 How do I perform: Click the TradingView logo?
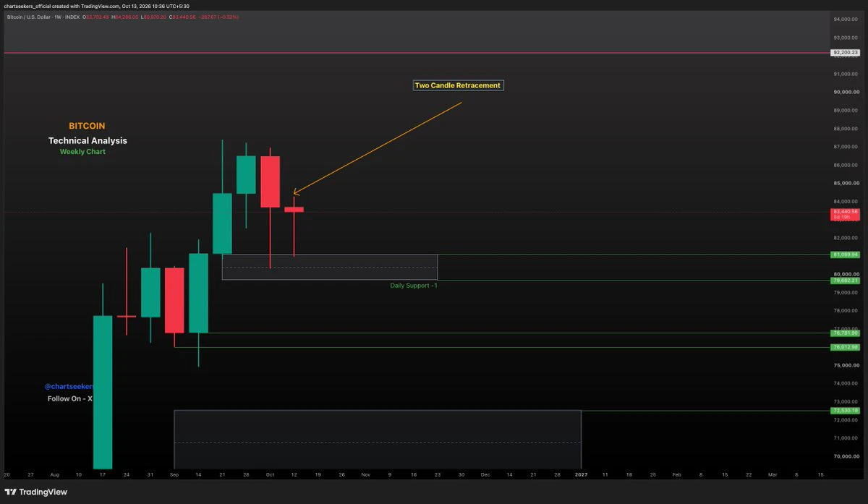click(37, 492)
